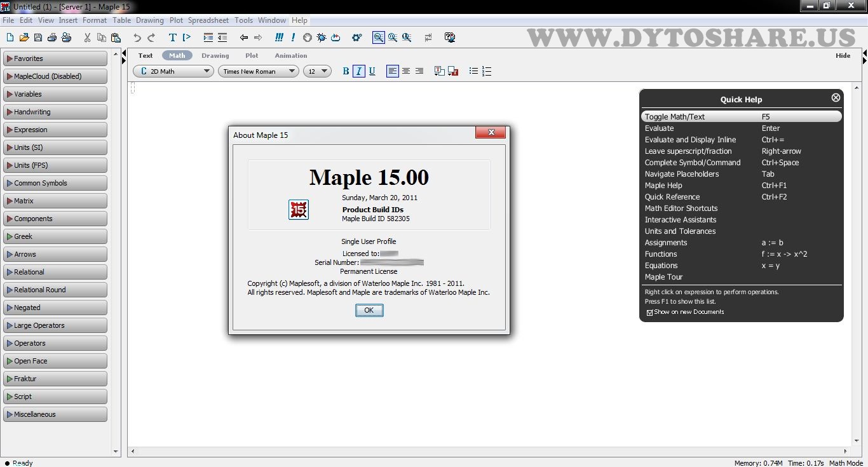The width and height of the screenshot is (868, 467).
Task: Click the outdent section icon
Action: tap(222, 37)
